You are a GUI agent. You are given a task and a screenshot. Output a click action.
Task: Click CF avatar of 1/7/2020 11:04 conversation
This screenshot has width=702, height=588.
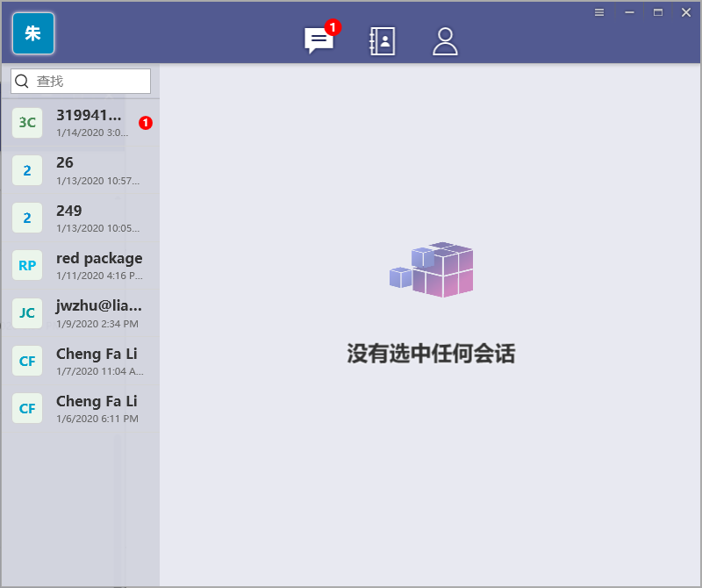pyautogui.click(x=27, y=361)
